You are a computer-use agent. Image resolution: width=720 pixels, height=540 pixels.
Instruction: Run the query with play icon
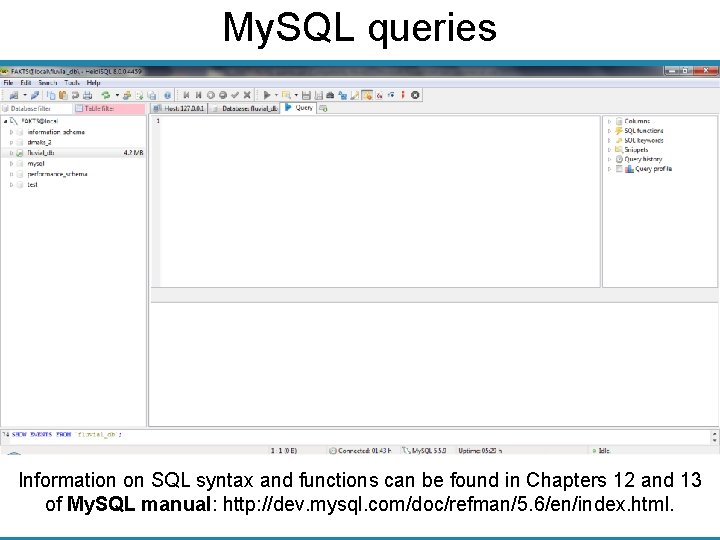point(266,95)
